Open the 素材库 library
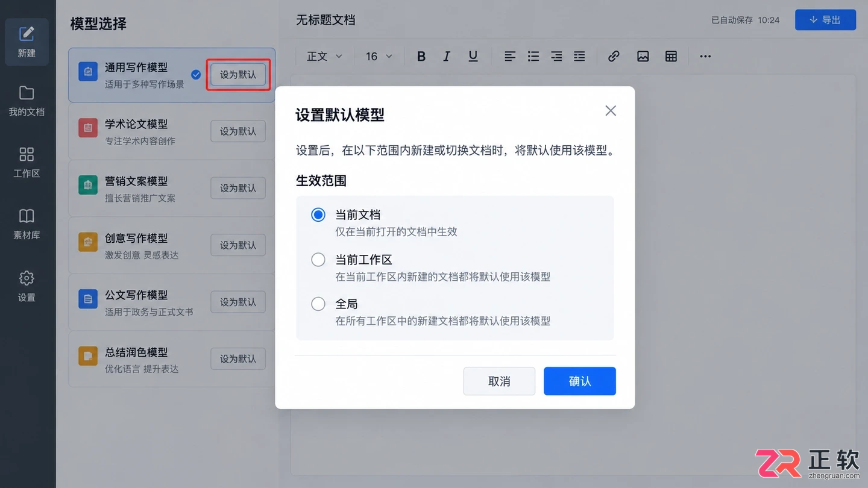The height and width of the screenshot is (488, 868). tap(27, 224)
